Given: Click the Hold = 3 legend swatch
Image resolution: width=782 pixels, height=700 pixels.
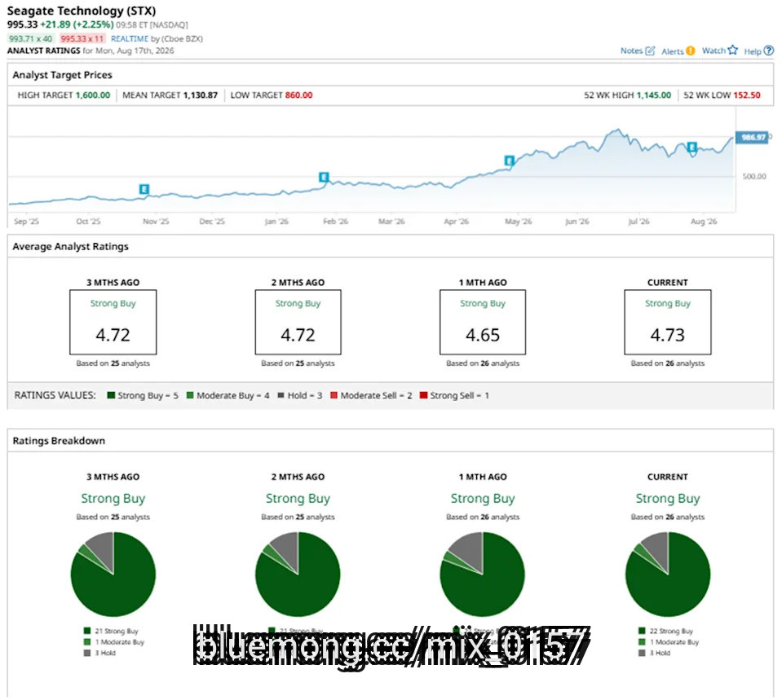Looking at the screenshot, I should tap(281, 395).
